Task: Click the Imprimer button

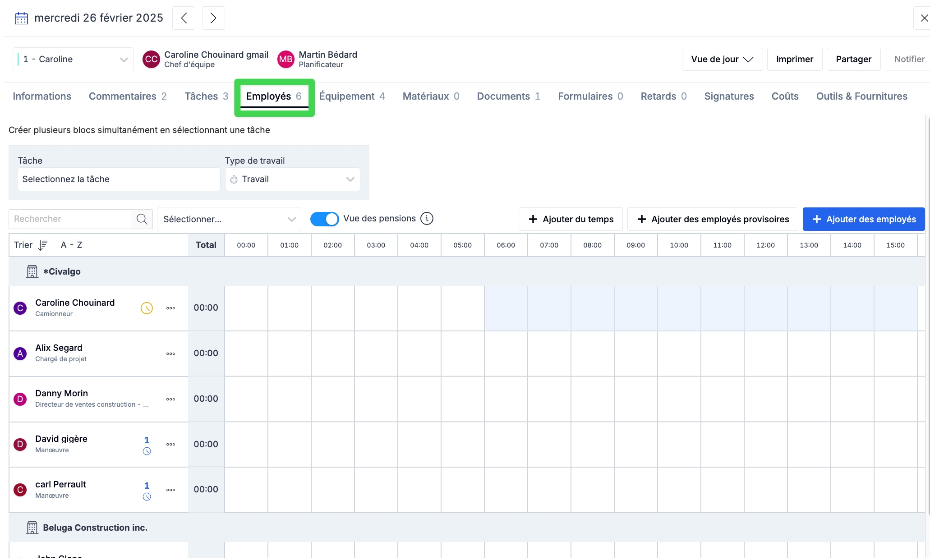Action: (794, 60)
